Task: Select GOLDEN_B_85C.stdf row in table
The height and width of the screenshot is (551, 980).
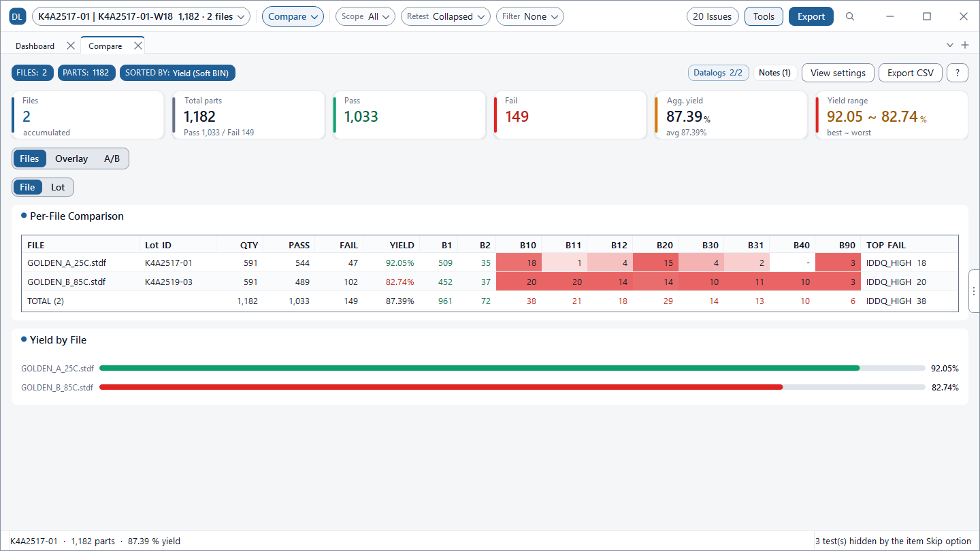Action: [x=491, y=282]
